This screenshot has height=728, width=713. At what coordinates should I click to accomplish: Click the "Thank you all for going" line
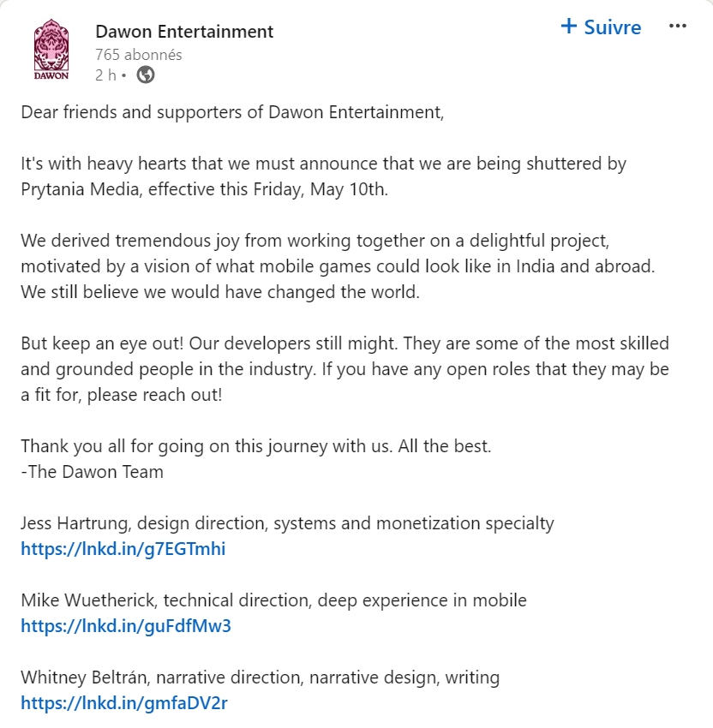tap(256, 446)
